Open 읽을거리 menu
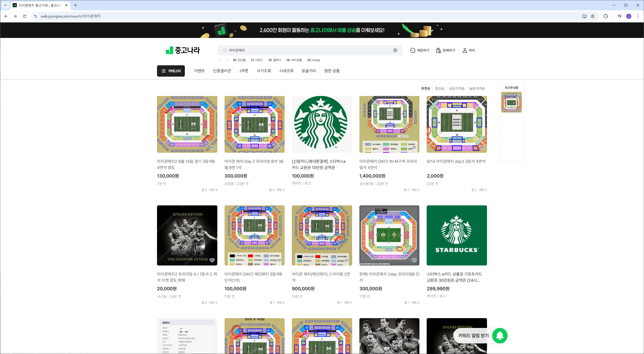 click(309, 71)
